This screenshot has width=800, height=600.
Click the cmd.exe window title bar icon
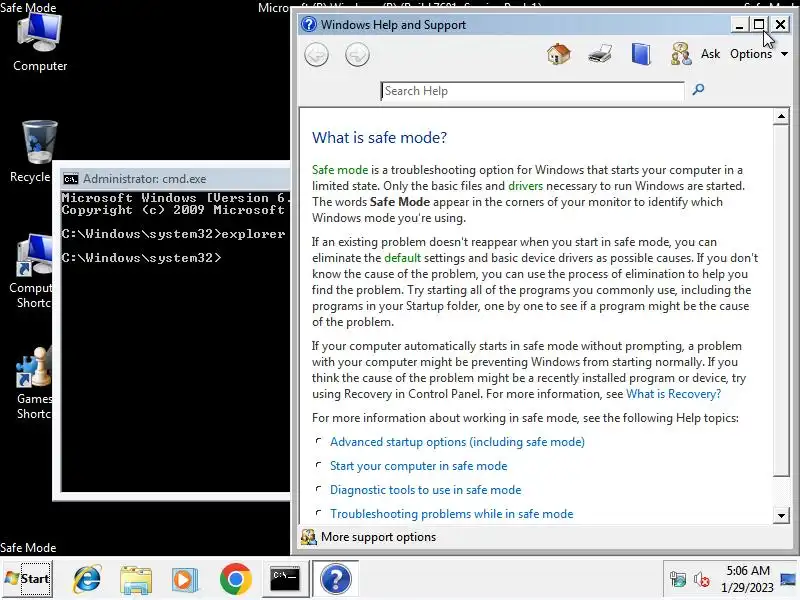pos(70,179)
